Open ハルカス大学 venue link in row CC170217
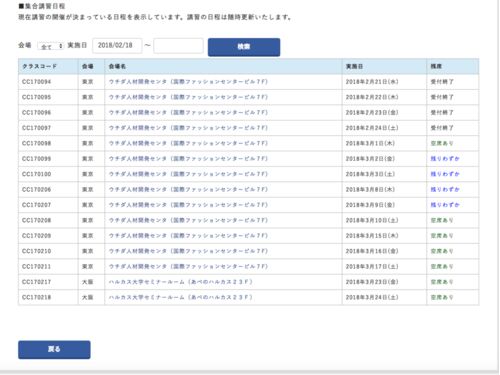This screenshot has width=500, height=375. coord(181,282)
